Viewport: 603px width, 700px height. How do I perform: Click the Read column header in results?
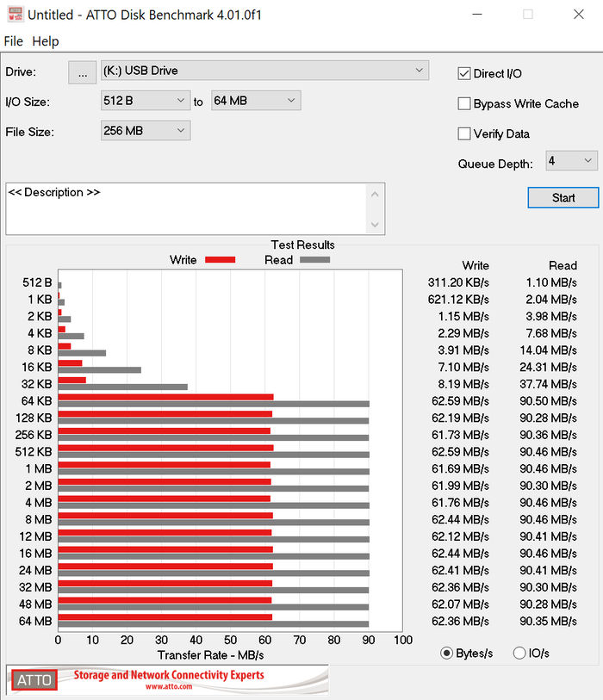(x=563, y=266)
